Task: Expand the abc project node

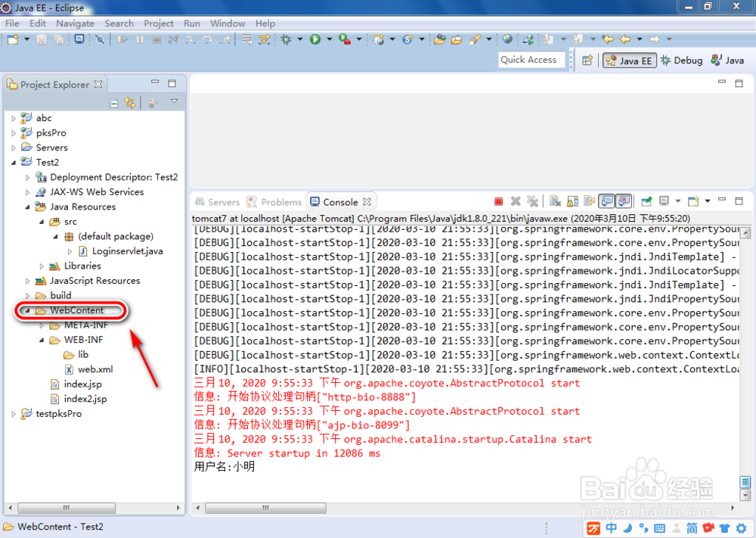Action: (14, 118)
